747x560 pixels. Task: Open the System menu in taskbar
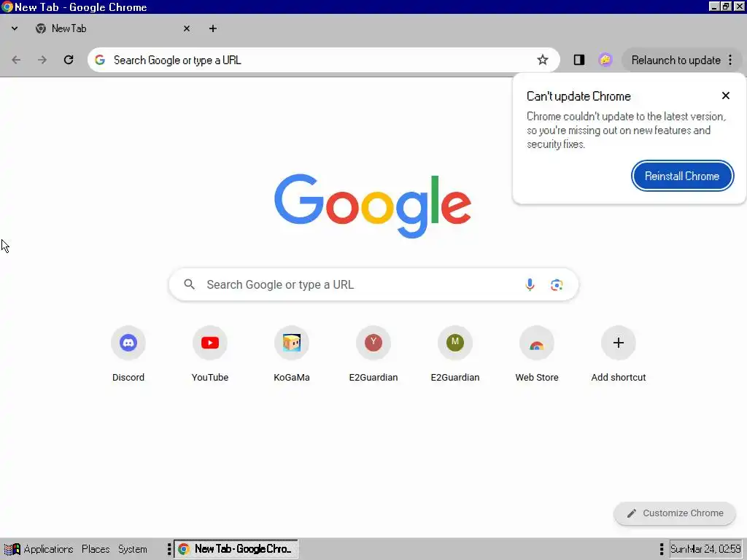133,549
